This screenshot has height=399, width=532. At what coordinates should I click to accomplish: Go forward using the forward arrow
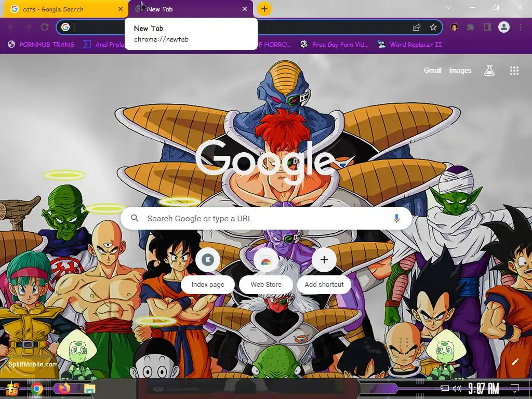click(x=28, y=27)
